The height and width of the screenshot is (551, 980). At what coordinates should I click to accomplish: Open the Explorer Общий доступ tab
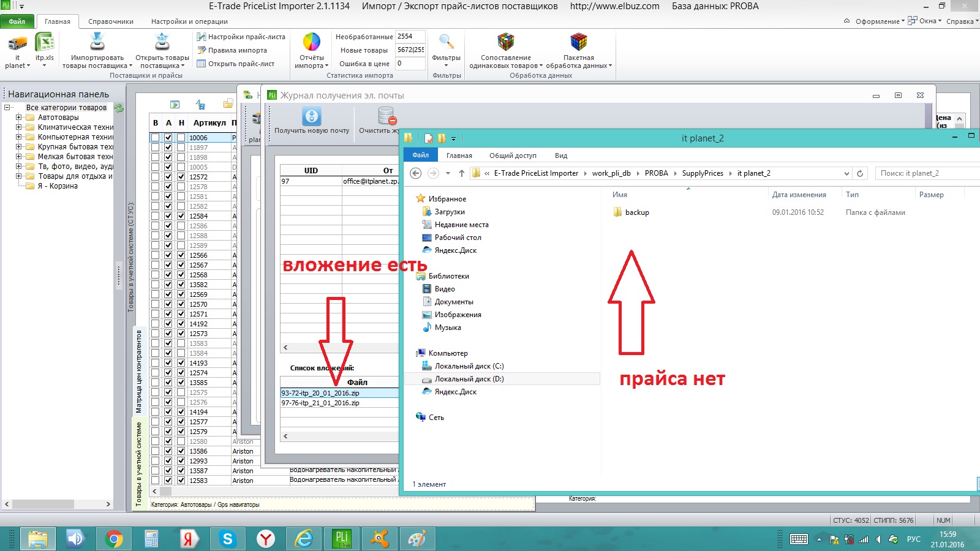513,156
